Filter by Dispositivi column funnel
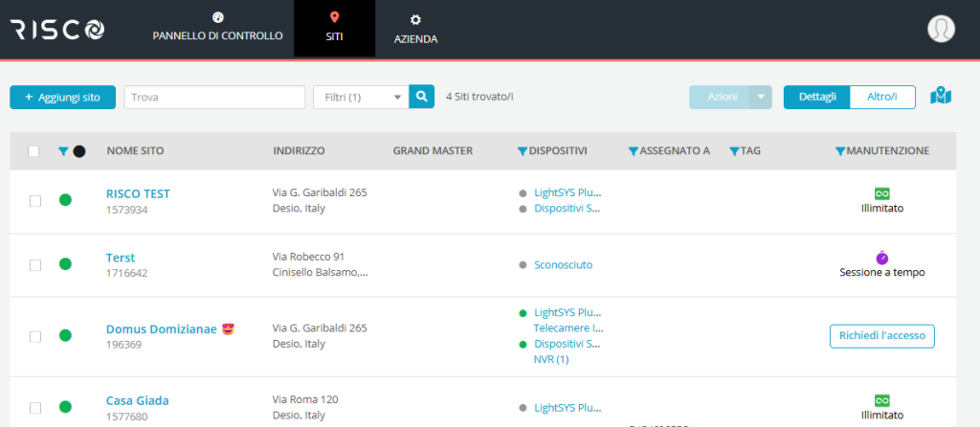Image resolution: width=980 pixels, height=427 pixels. click(523, 151)
